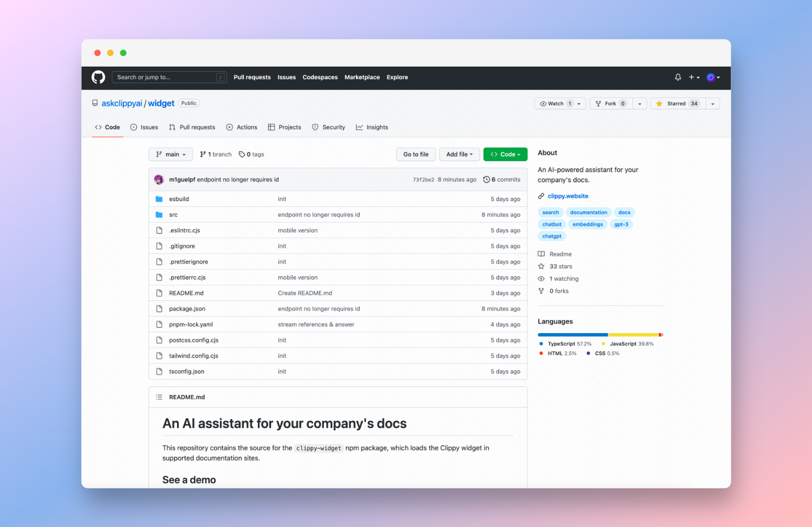Expand the star lists dropdown arrow
Viewport: 812px width, 527px height.
[713, 104]
